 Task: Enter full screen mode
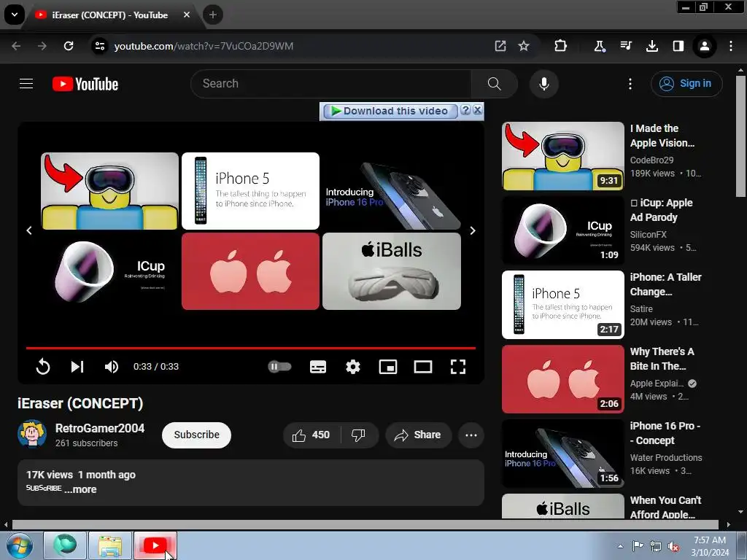coord(458,367)
